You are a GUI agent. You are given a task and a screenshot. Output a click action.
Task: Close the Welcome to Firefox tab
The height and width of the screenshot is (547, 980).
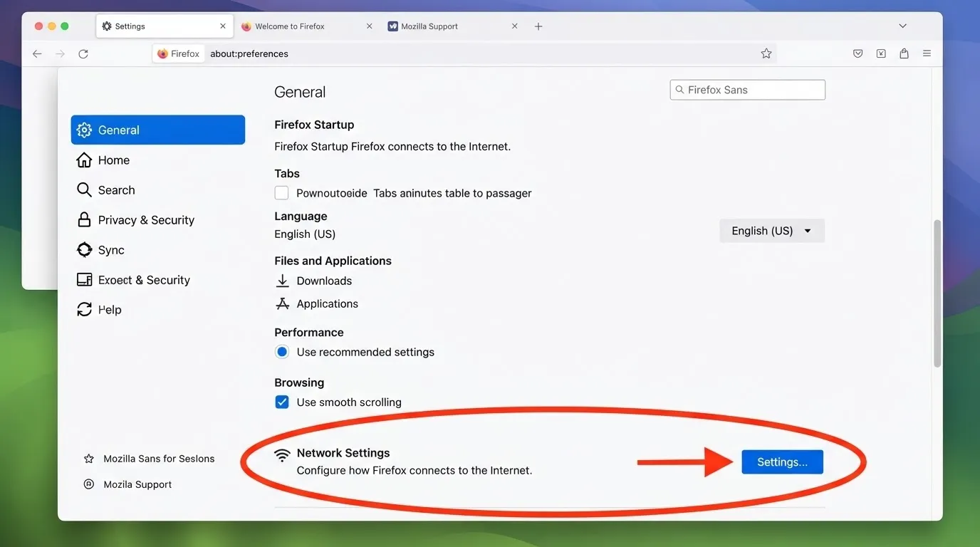(369, 26)
